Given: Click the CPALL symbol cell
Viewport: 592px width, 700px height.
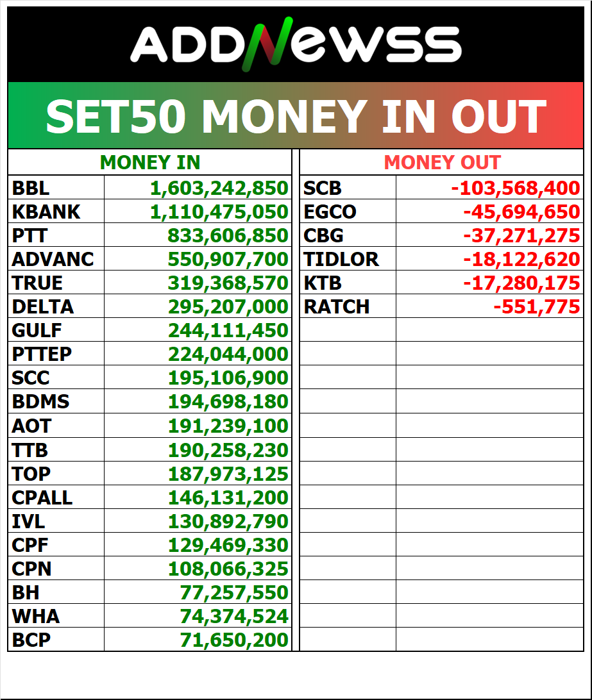Looking at the screenshot, I should click(x=42, y=497).
